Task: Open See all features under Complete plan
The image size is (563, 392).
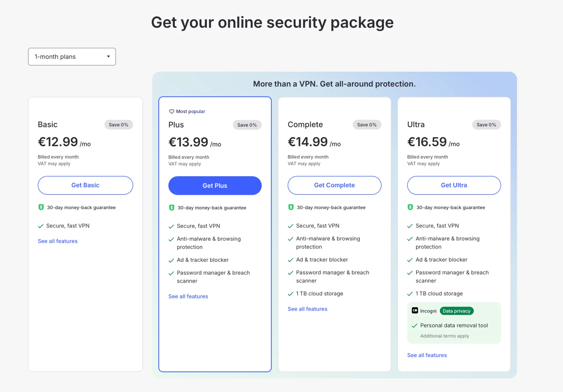Action: coord(308,309)
